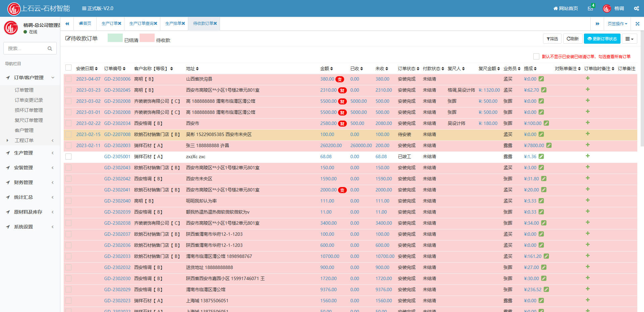Expand the 工程订单 submenu

tap(30, 140)
